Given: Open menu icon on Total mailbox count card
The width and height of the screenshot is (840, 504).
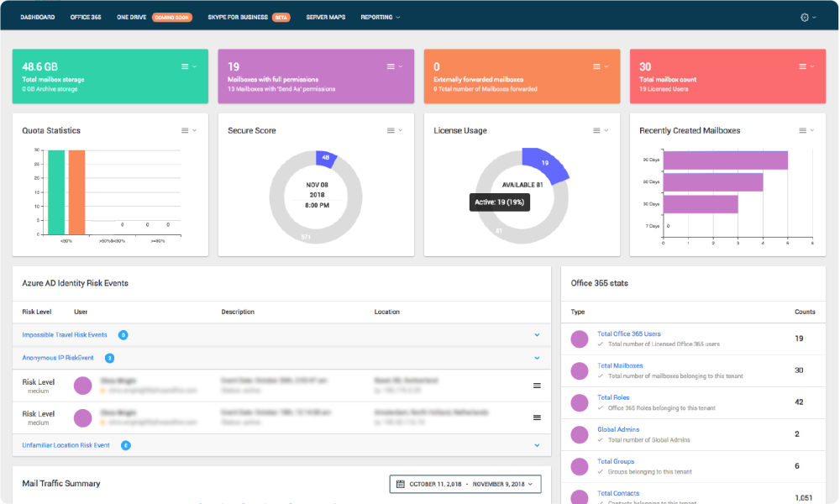Looking at the screenshot, I should point(802,66).
